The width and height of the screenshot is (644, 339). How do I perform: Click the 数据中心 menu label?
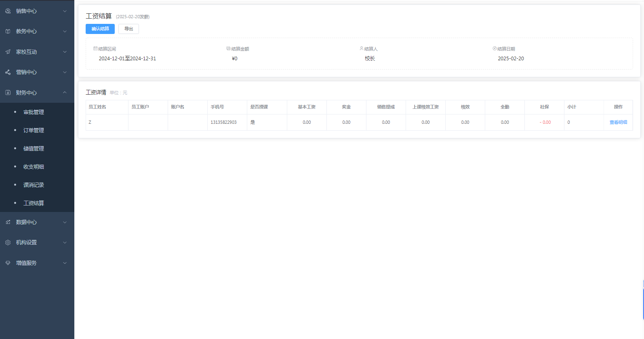(x=26, y=222)
